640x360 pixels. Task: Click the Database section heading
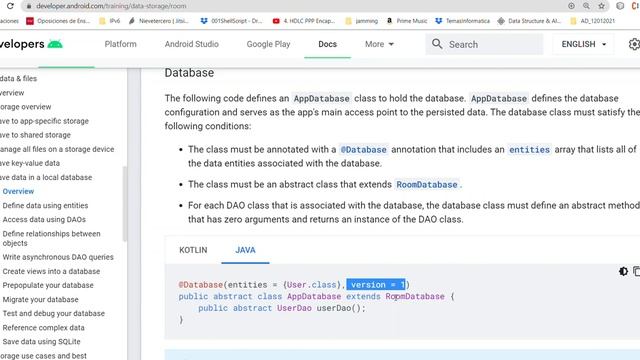(x=189, y=73)
